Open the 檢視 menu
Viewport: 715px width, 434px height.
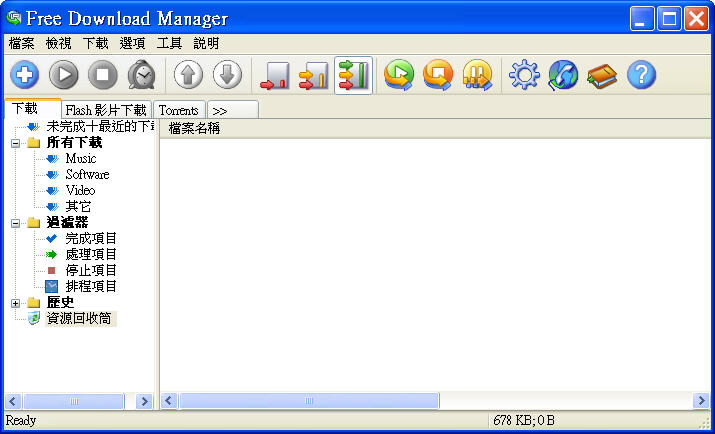click(58, 44)
